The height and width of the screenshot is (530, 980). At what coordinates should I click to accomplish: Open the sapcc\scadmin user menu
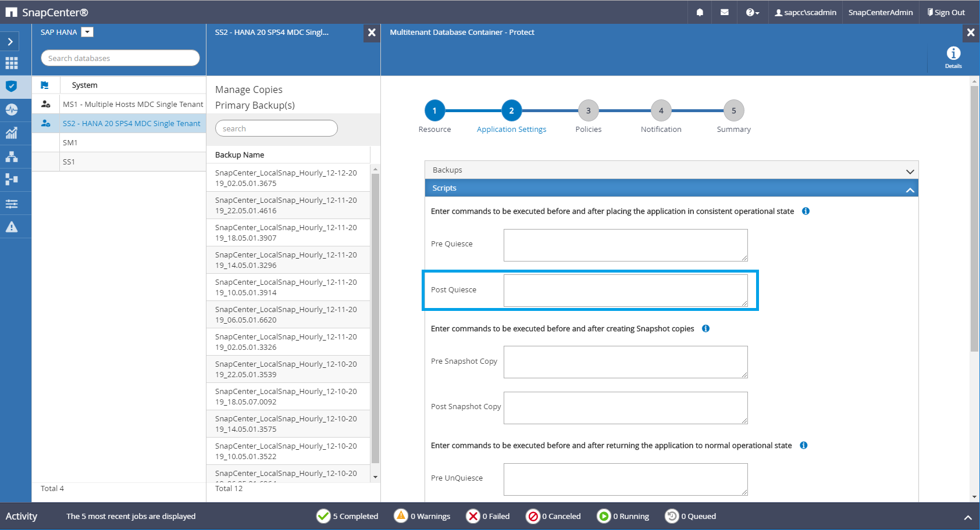(x=806, y=12)
